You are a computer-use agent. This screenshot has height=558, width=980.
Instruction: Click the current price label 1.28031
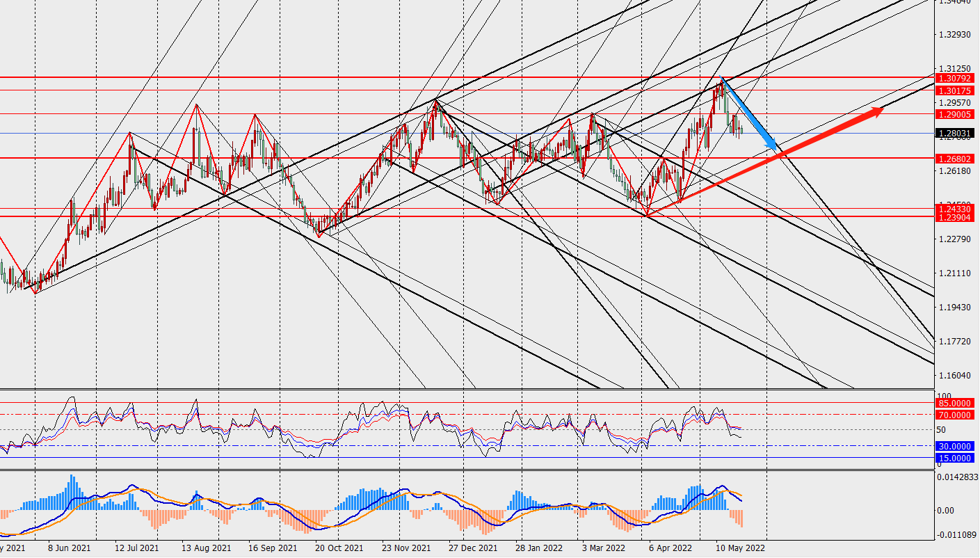click(956, 133)
